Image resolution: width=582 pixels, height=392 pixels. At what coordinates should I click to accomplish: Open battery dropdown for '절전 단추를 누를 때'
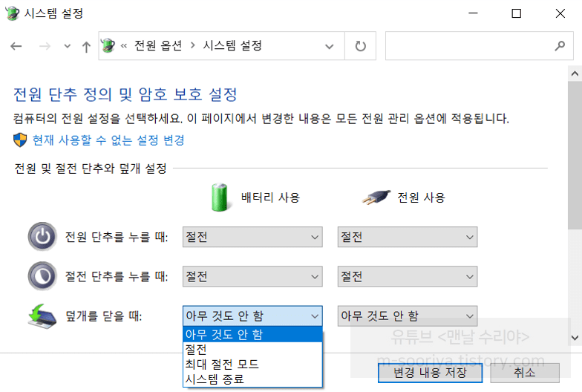252,276
